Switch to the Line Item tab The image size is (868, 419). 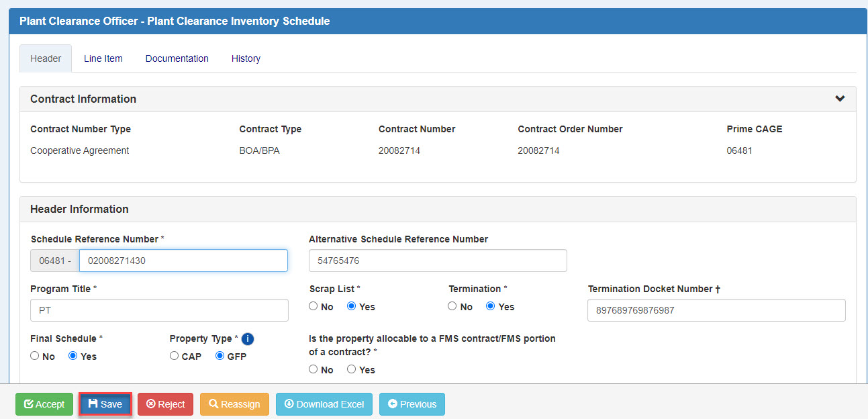[103, 58]
